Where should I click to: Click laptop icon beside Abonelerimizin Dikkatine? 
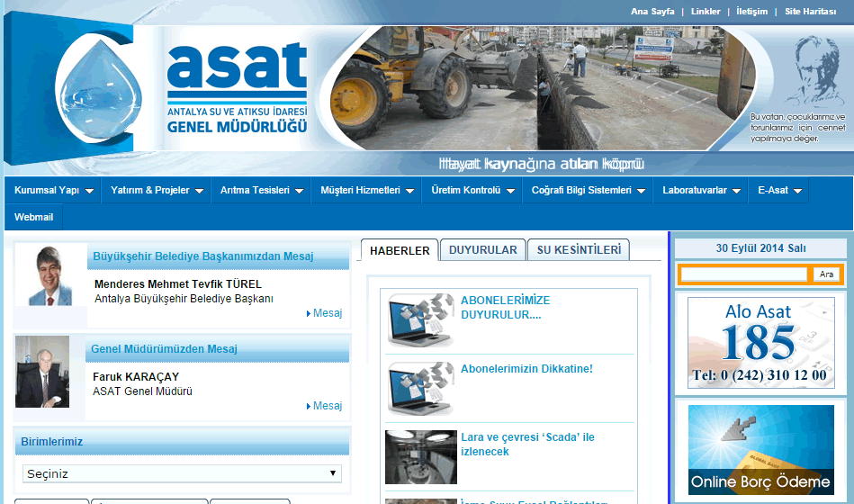coord(420,389)
